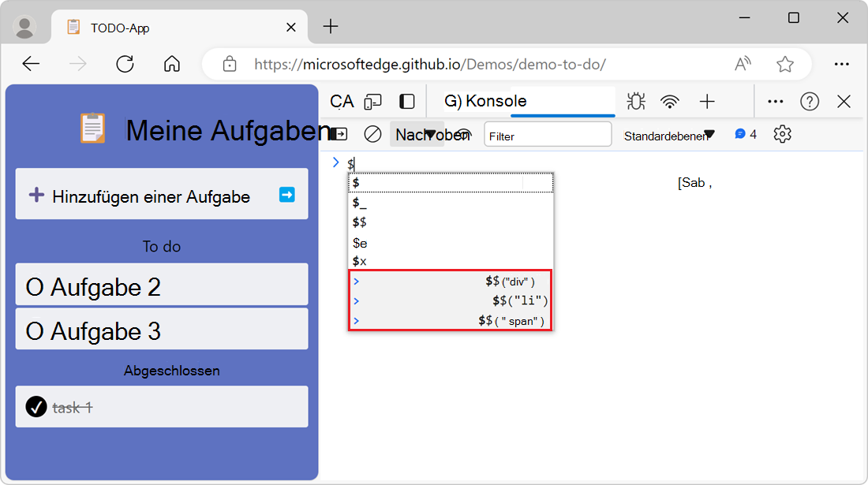Toggle the device emulation icon

pyautogui.click(x=372, y=101)
